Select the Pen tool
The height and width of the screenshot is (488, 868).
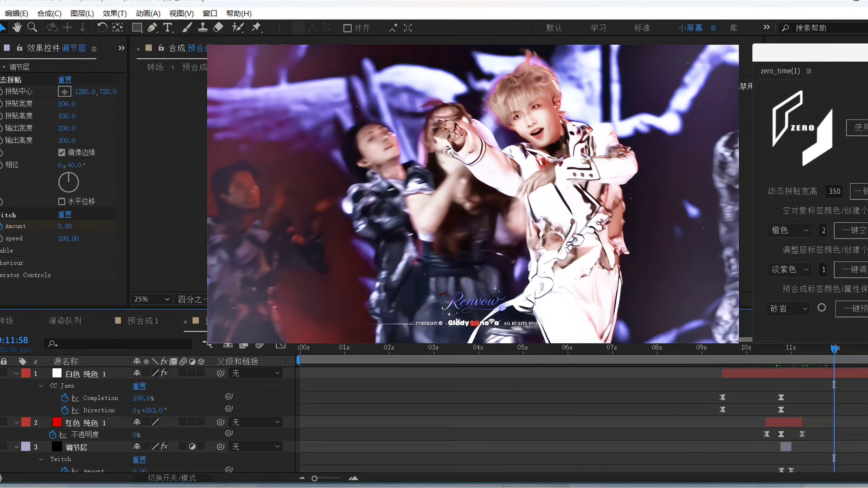(152, 27)
